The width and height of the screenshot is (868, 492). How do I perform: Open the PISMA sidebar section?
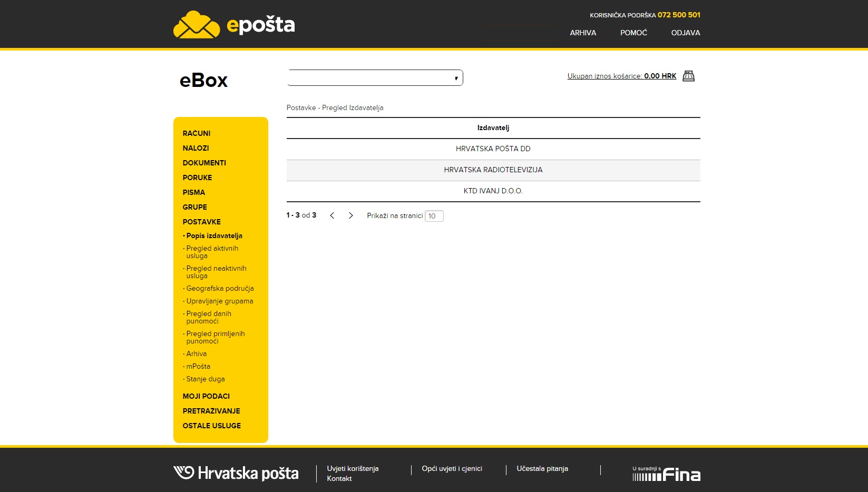click(x=194, y=192)
